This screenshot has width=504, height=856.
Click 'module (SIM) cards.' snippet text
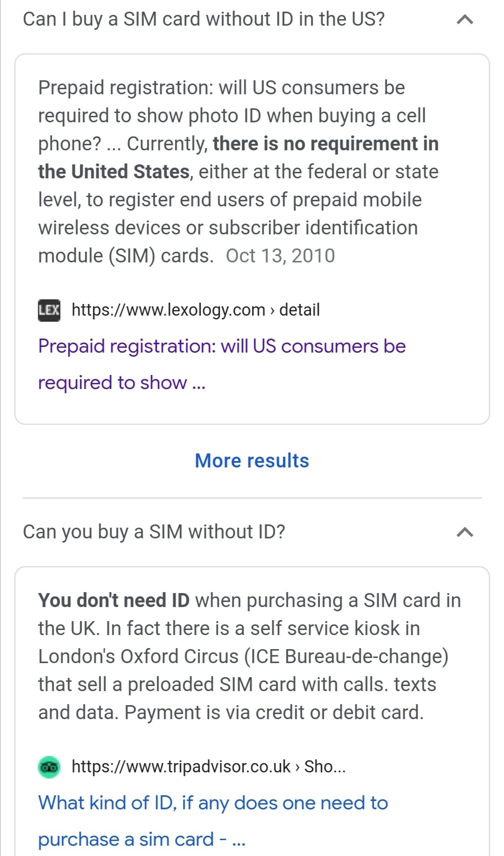pos(126,256)
